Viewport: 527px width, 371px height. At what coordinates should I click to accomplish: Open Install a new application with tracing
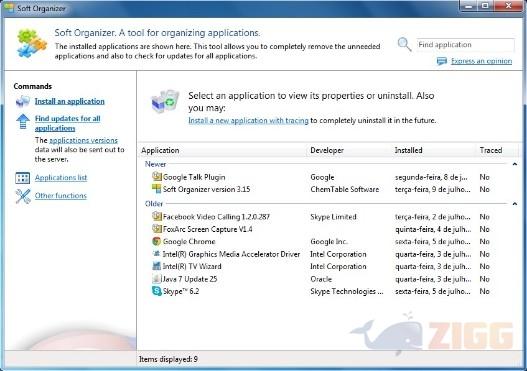point(248,121)
